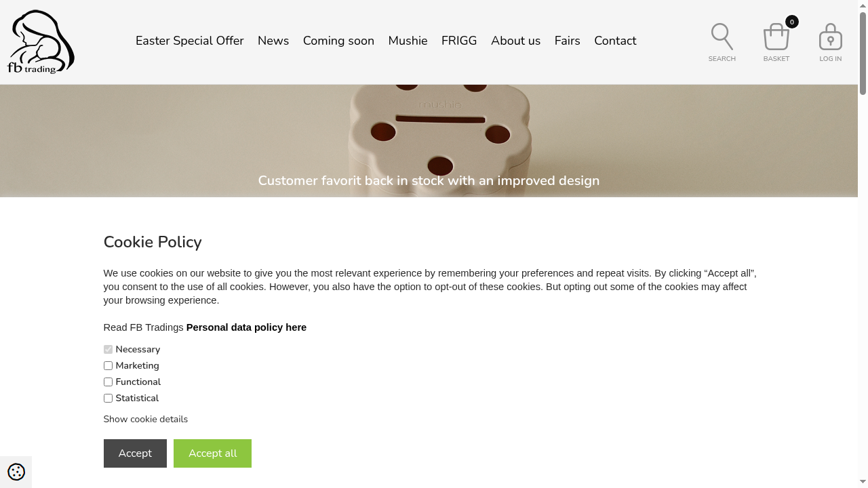Click the Log in padlock icon
Viewport: 868px width, 488px height.
pos(830,37)
